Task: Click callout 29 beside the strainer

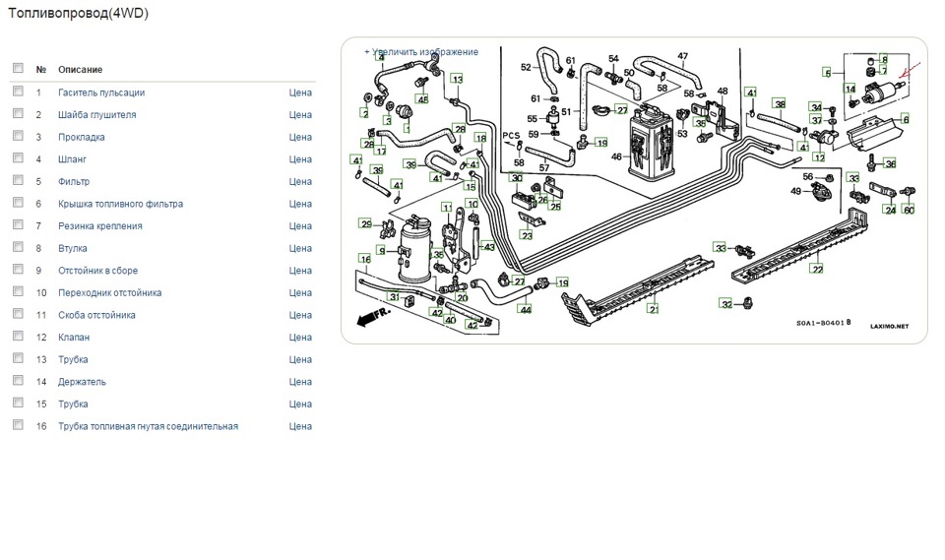Action: (366, 223)
